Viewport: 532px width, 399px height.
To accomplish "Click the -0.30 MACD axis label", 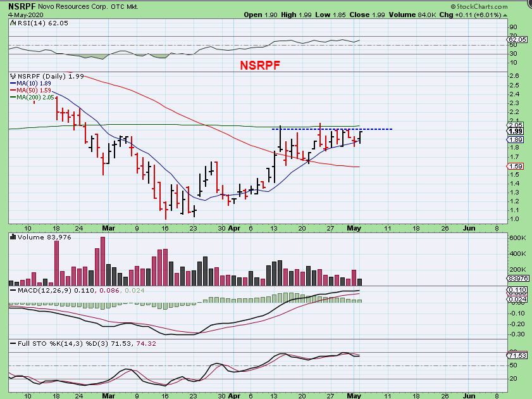I will tap(517, 334).
